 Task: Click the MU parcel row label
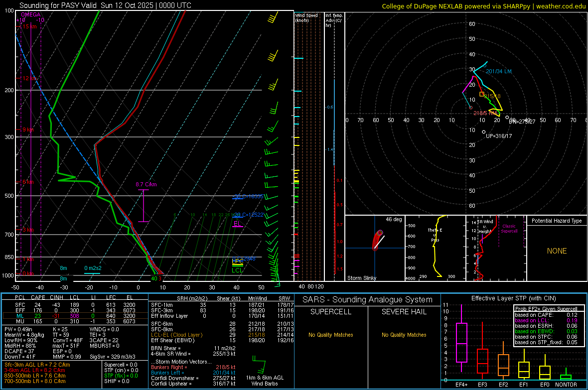pos(20,321)
